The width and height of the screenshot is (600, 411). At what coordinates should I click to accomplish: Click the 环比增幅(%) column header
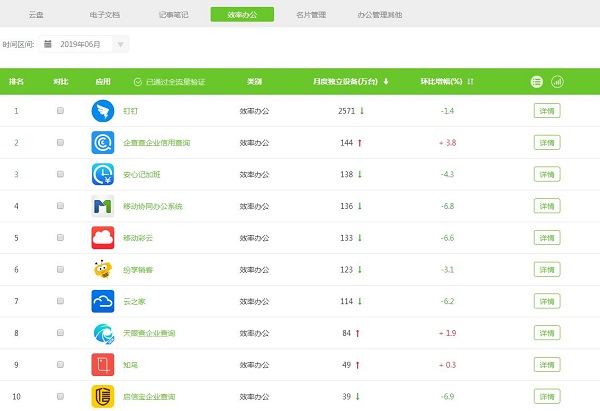[441, 82]
